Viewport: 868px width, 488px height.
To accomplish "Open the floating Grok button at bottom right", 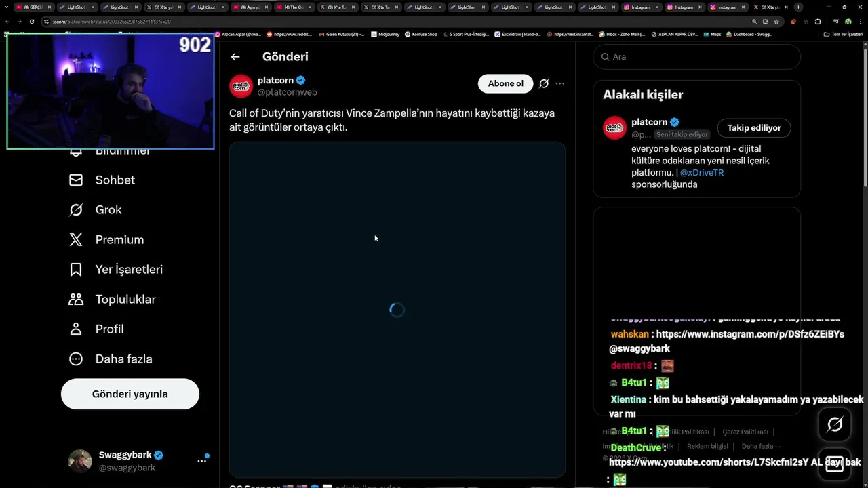I will pyautogui.click(x=835, y=424).
